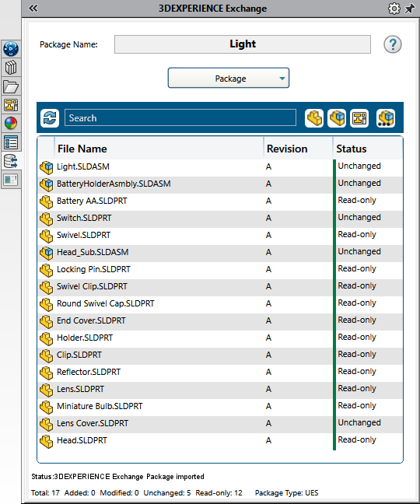Select the Light.SLDASM row

tap(220, 166)
